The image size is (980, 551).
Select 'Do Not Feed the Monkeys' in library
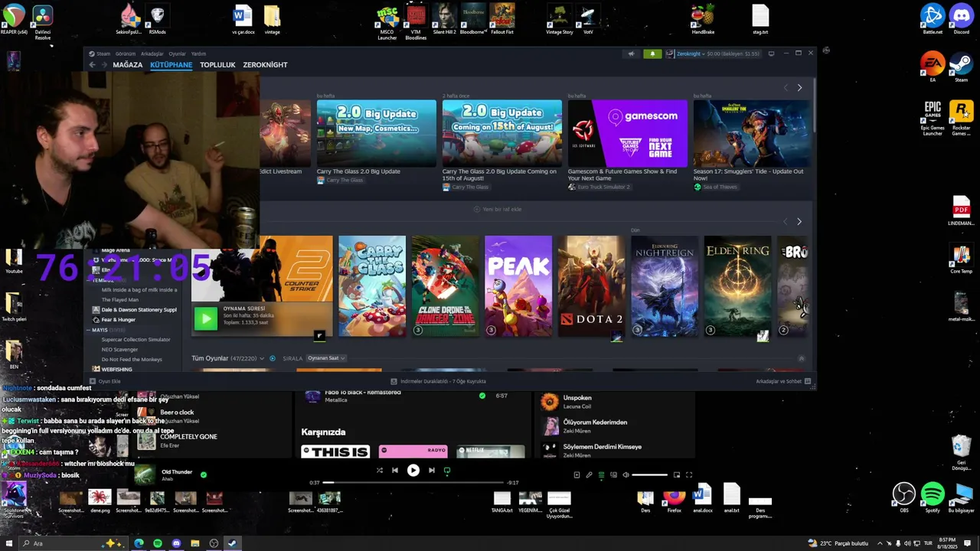click(x=132, y=359)
